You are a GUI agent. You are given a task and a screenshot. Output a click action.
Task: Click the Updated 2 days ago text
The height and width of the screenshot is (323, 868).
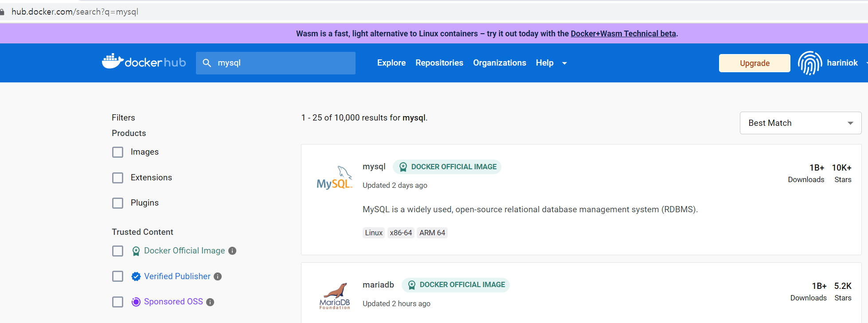pyautogui.click(x=395, y=186)
